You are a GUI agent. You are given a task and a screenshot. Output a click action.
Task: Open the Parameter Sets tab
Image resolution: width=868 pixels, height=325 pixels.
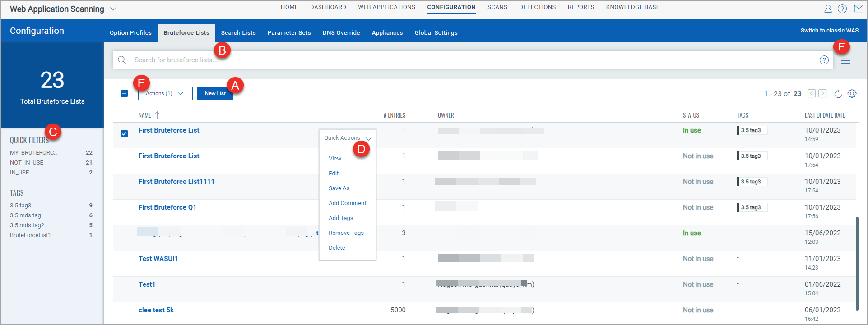click(x=289, y=33)
